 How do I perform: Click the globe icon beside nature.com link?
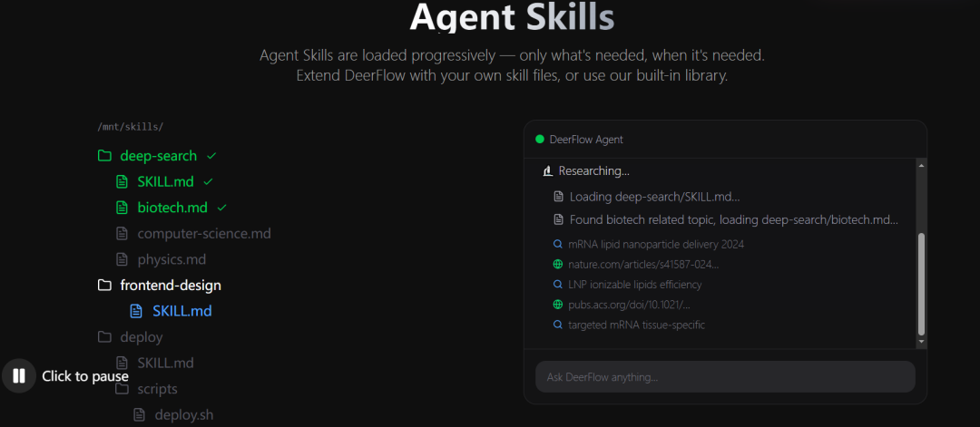click(x=558, y=265)
